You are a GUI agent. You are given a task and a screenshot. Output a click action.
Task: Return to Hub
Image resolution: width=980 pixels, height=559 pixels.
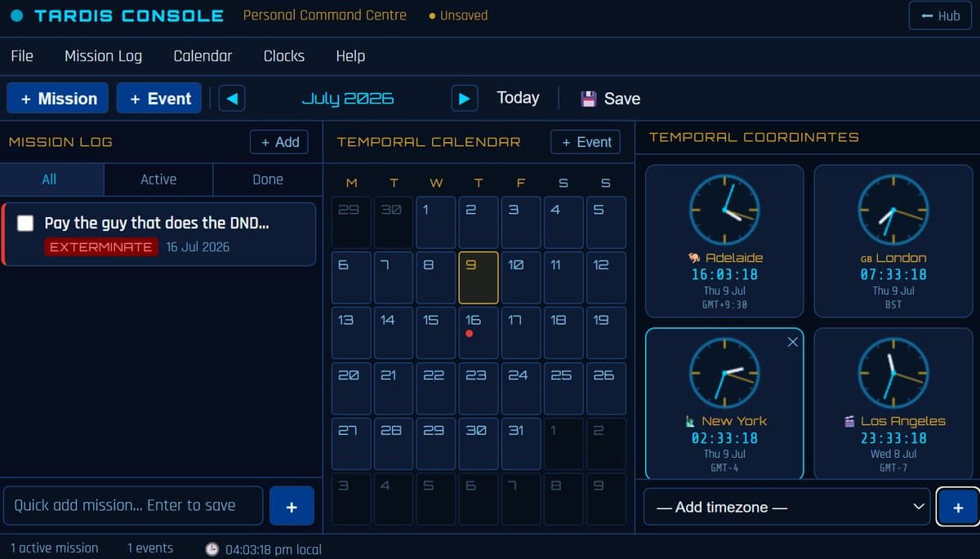(x=940, y=16)
